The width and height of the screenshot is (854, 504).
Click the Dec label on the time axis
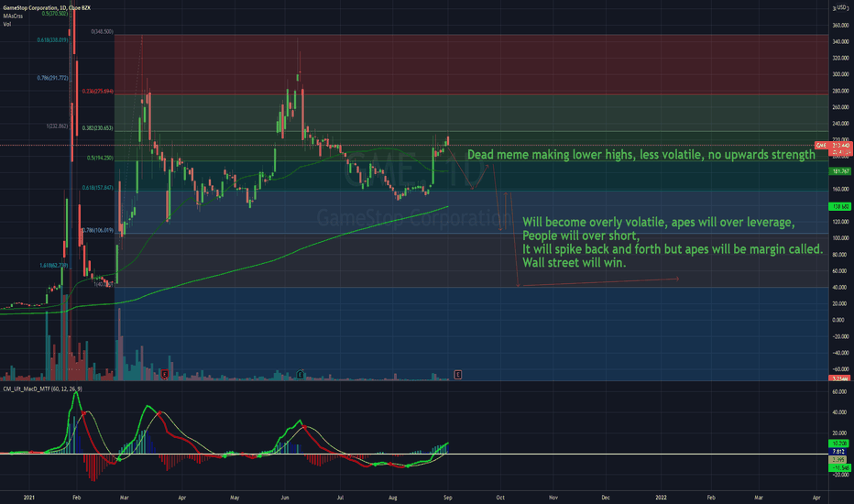pyautogui.click(x=605, y=498)
